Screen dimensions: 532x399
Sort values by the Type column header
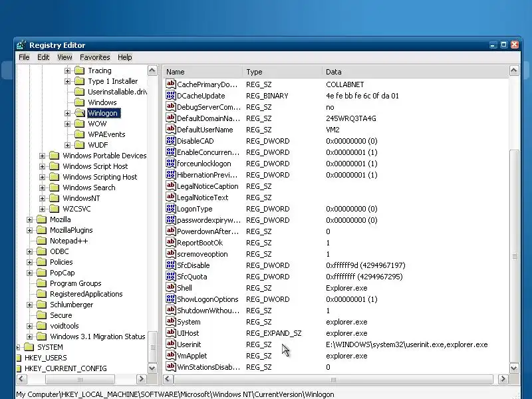[x=282, y=72]
